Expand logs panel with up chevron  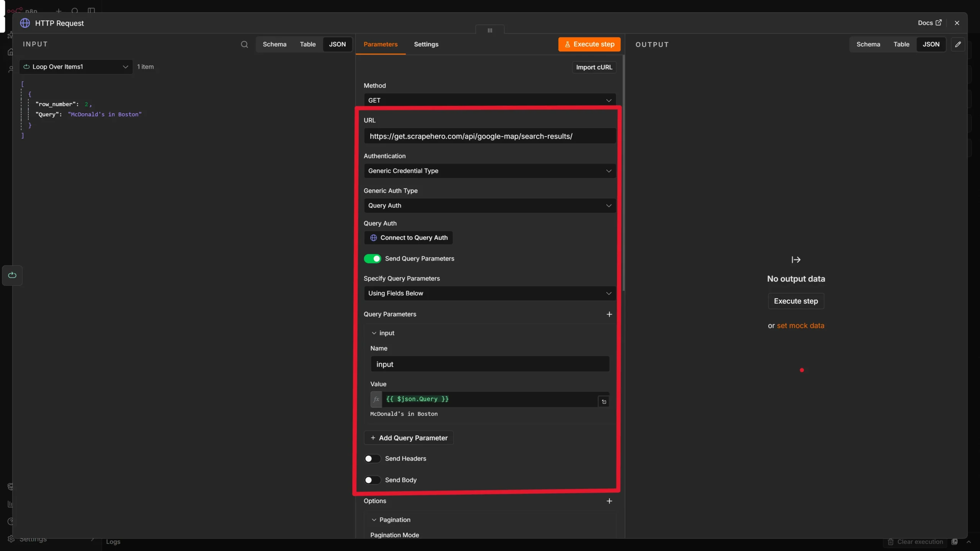click(x=969, y=542)
